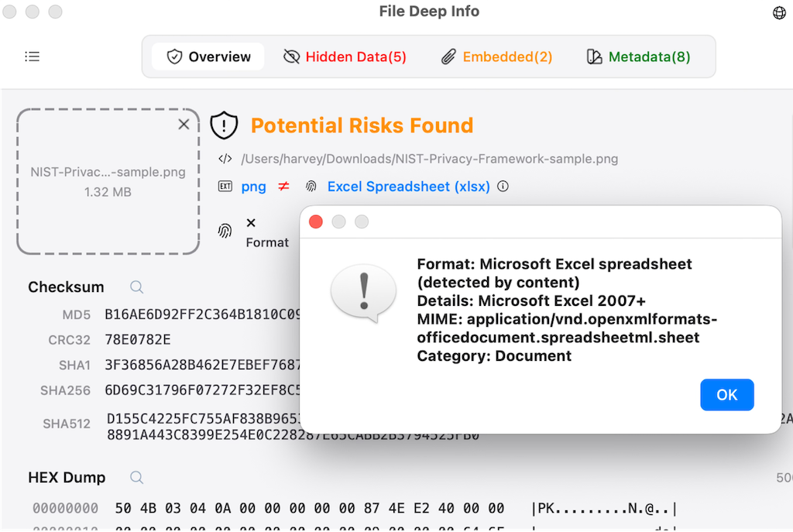The image size is (793, 532).
Task: Toggle the sidebar list icon
Action: pos(33,57)
